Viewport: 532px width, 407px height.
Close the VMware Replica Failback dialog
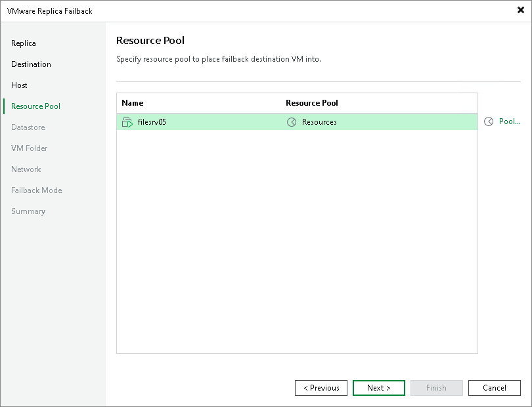(521, 10)
